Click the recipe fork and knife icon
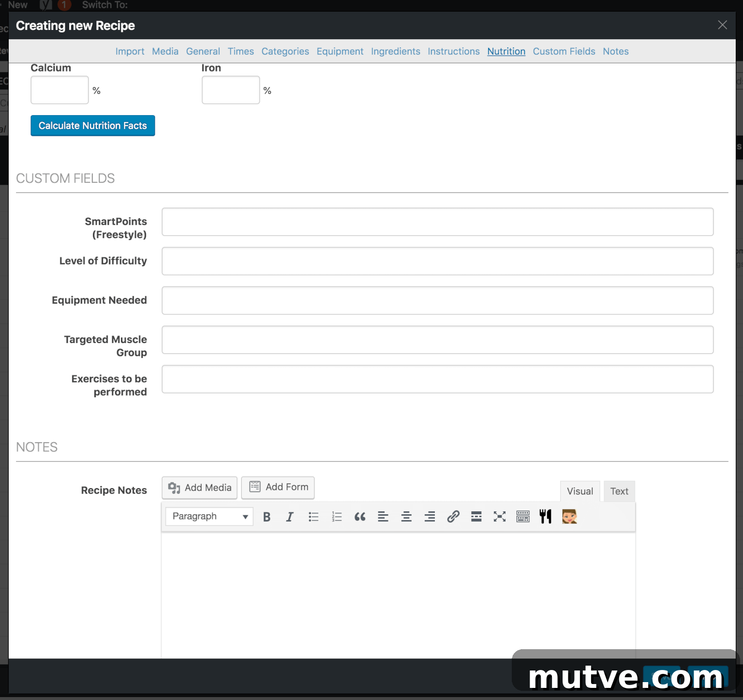 [x=546, y=517]
